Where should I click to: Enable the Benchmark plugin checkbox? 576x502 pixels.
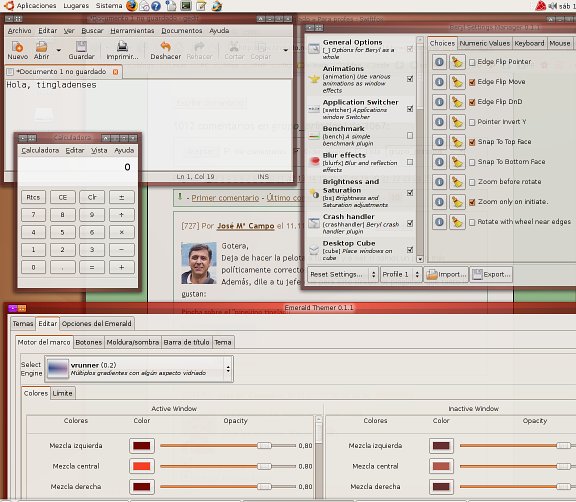(x=410, y=136)
